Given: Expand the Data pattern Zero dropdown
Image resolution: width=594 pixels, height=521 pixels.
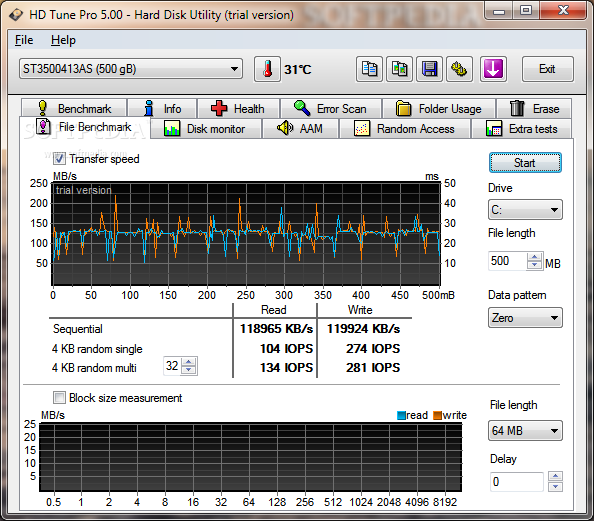Looking at the screenshot, I should coord(525,318).
